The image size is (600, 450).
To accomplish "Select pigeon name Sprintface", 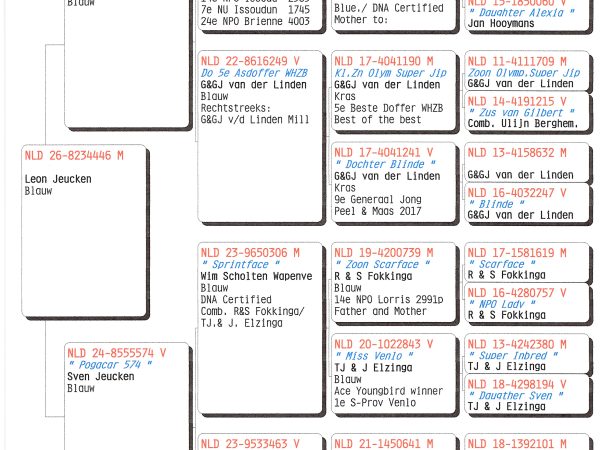I will pos(240,265).
